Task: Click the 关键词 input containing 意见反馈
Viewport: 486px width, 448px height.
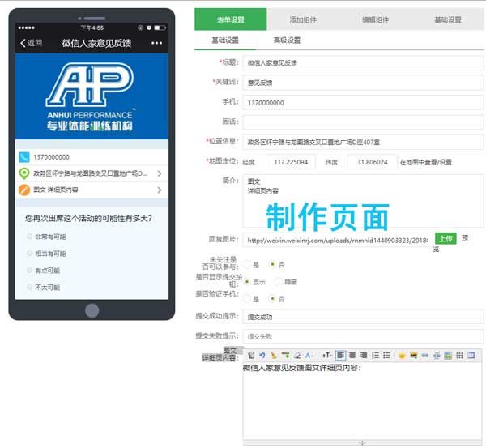Action: (363, 83)
